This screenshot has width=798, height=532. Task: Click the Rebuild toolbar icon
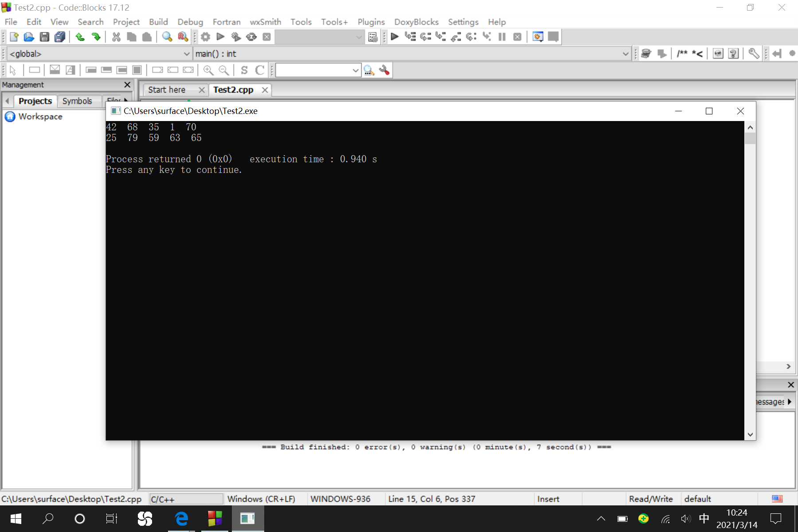(x=251, y=37)
